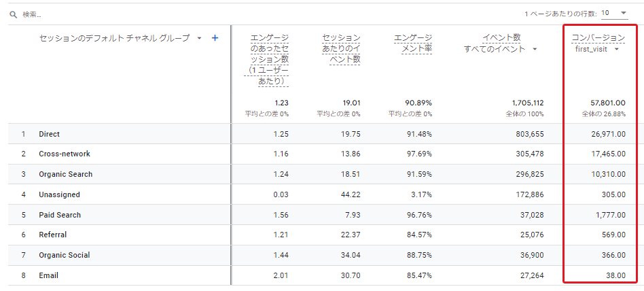Click the search magnifier icon
Viewport: 644px width, 291px height.
[14, 14]
